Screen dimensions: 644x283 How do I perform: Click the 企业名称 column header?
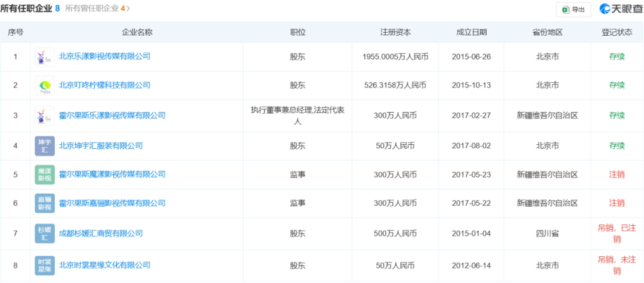point(137,32)
